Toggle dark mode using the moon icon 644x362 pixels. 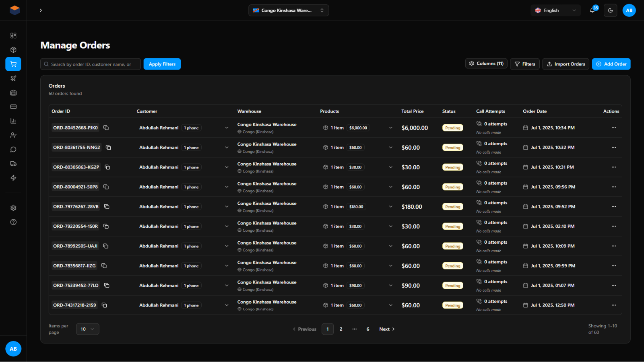pyautogui.click(x=610, y=10)
